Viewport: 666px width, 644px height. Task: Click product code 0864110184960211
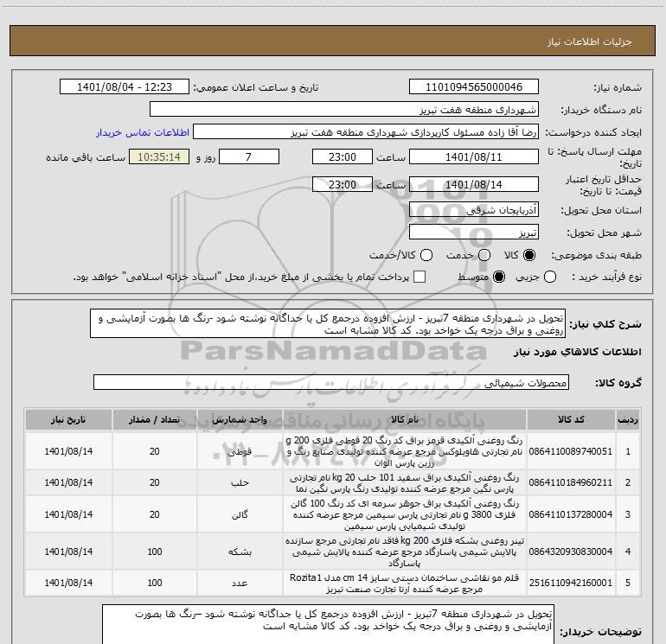pyautogui.click(x=571, y=482)
